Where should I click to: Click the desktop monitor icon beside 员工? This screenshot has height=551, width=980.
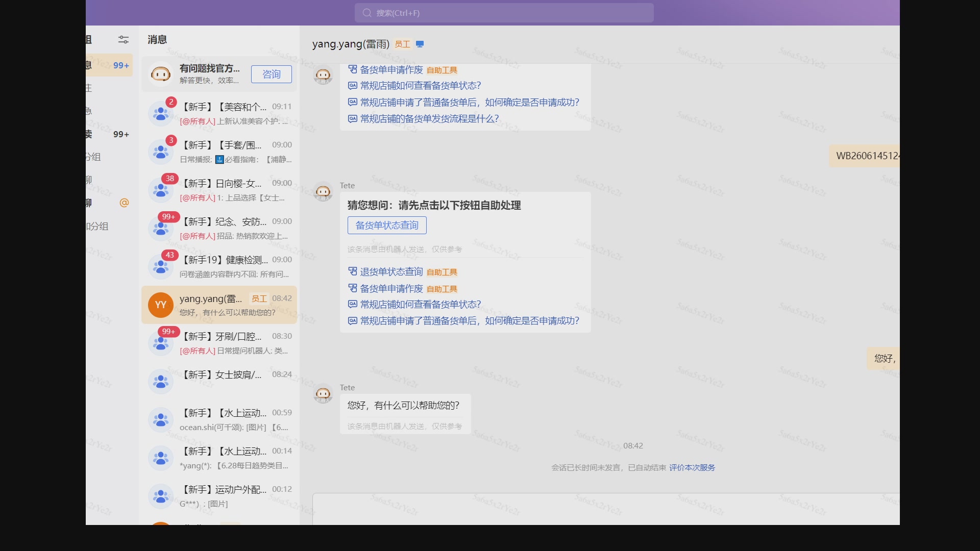pos(420,44)
